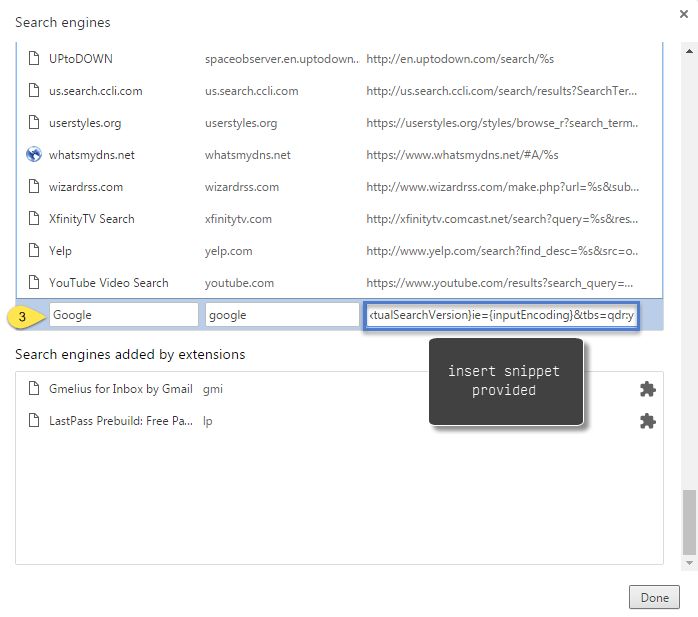Click the youtube.com keyword
This screenshot has width=698, height=617.
239,283
